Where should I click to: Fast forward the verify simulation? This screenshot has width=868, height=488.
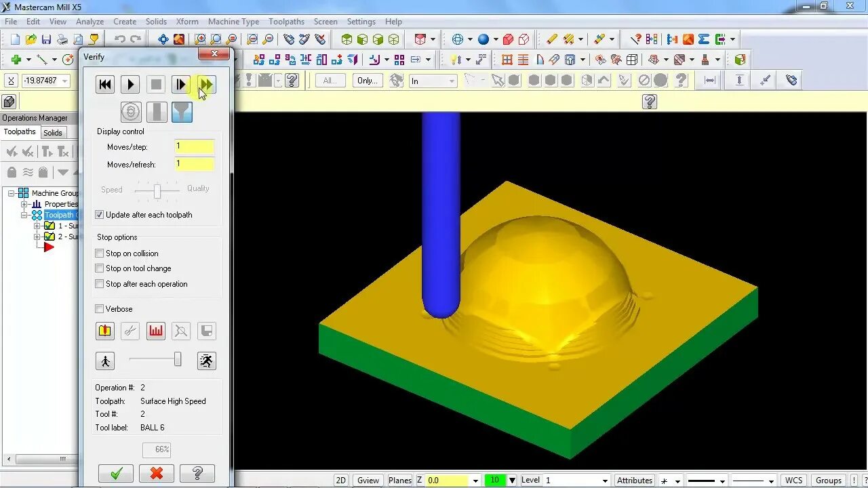coord(207,85)
